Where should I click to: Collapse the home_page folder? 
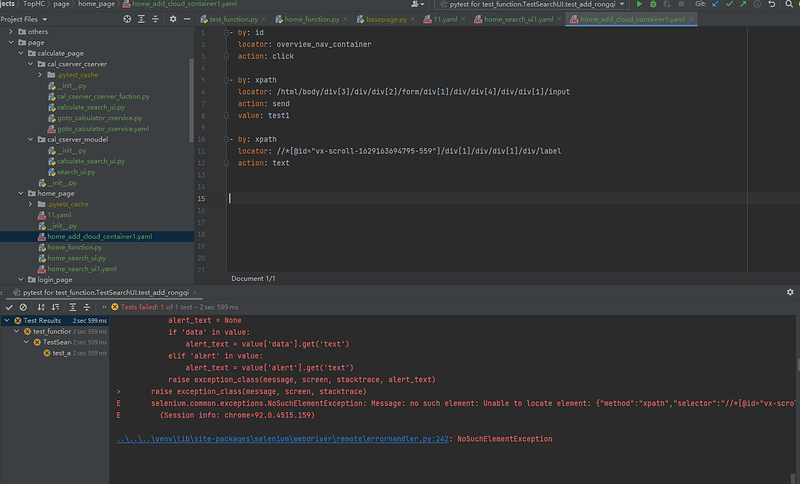pyautogui.click(x=20, y=193)
